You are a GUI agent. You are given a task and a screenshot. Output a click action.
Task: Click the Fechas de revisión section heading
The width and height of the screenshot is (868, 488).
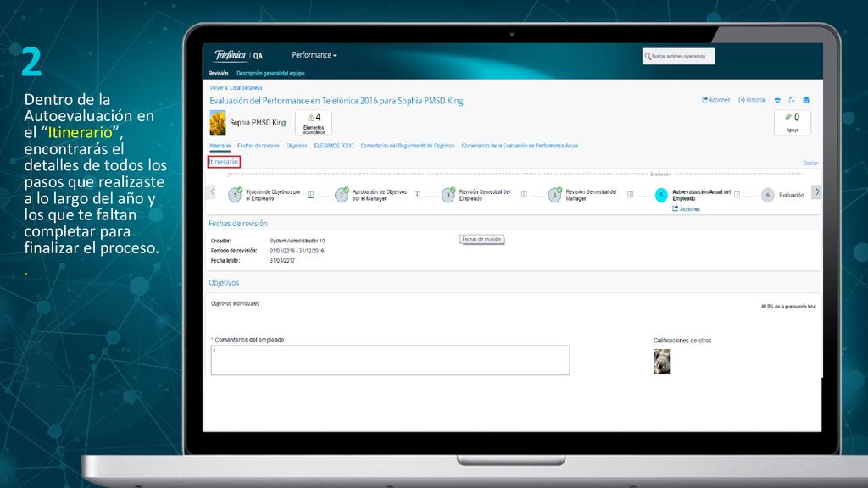[x=238, y=224]
